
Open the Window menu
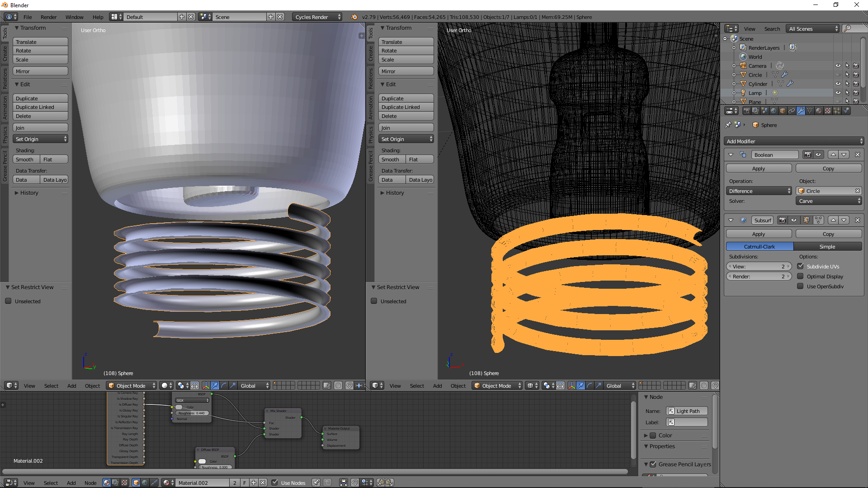click(x=74, y=17)
